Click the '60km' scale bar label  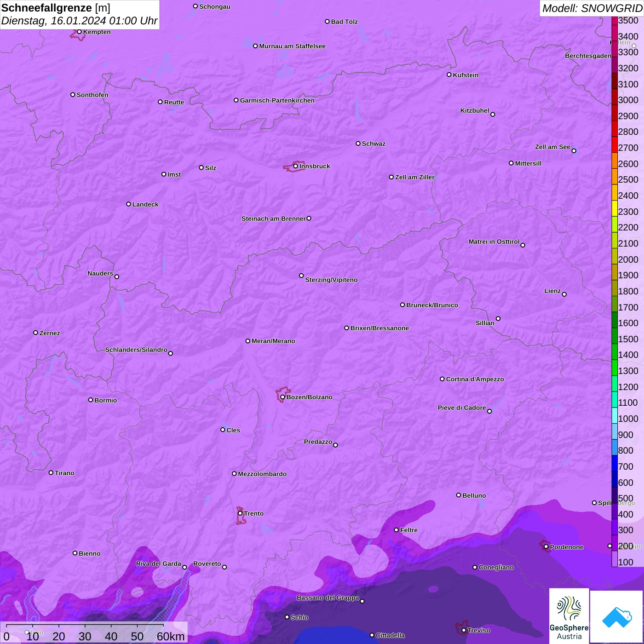171,636
